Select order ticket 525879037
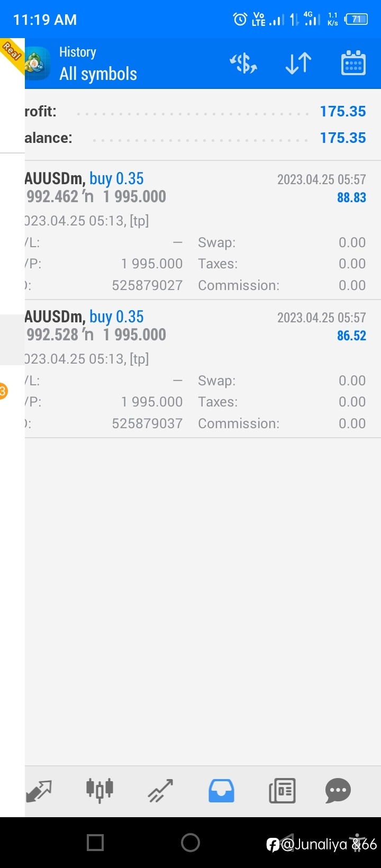Viewport: 381px width, 868px height. (x=147, y=423)
